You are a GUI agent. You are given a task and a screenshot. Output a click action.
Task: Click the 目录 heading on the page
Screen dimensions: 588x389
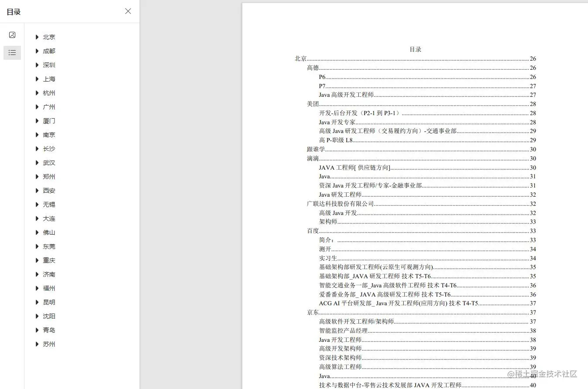415,49
